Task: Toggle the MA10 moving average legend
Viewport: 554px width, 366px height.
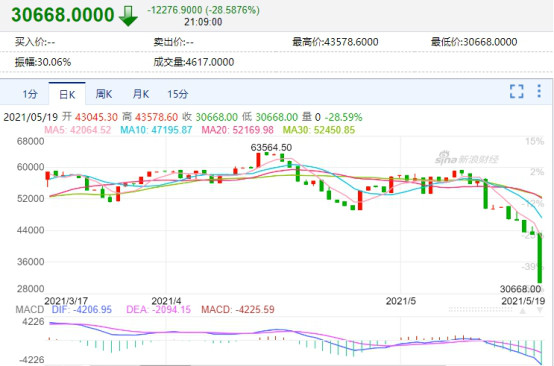Action: click(156, 130)
